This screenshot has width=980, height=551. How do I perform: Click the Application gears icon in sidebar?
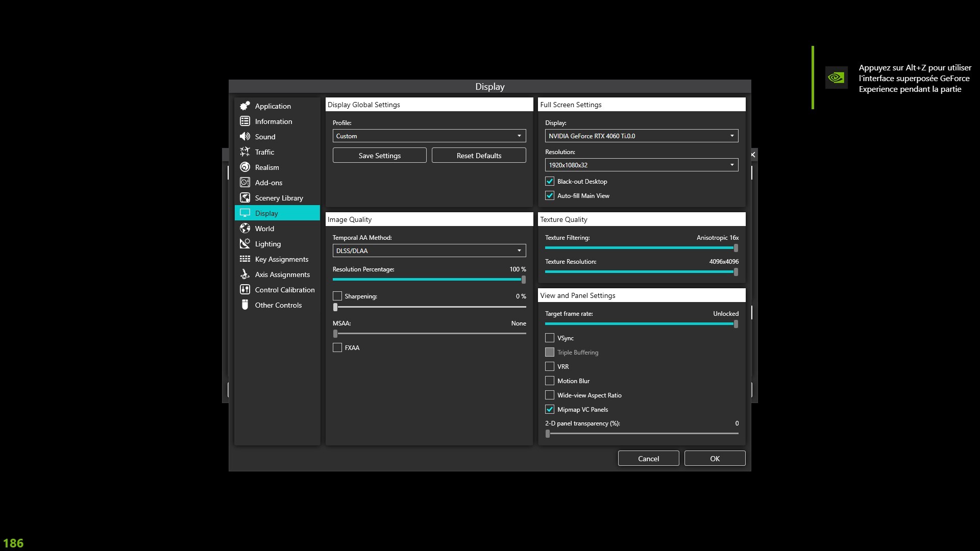click(x=245, y=106)
